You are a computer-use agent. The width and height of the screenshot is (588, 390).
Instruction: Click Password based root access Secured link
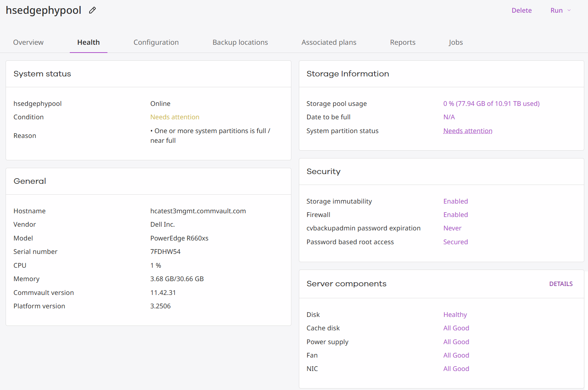pos(455,242)
